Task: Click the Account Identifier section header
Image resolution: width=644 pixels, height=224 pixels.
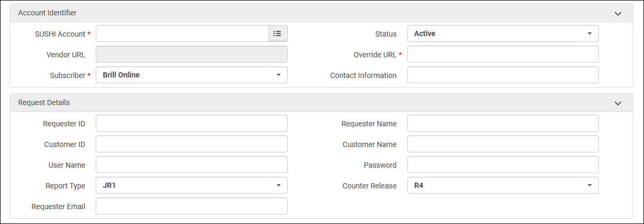Action: [x=47, y=13]
